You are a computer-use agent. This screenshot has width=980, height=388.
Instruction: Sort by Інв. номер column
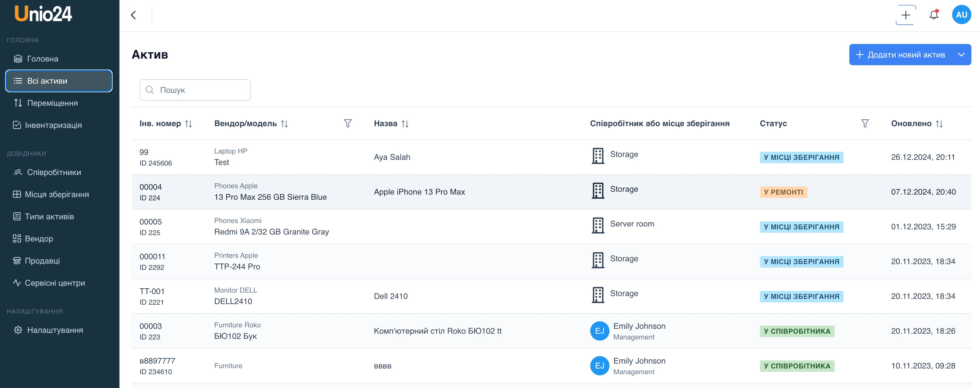pyautogui.click(x=188, y=124)
